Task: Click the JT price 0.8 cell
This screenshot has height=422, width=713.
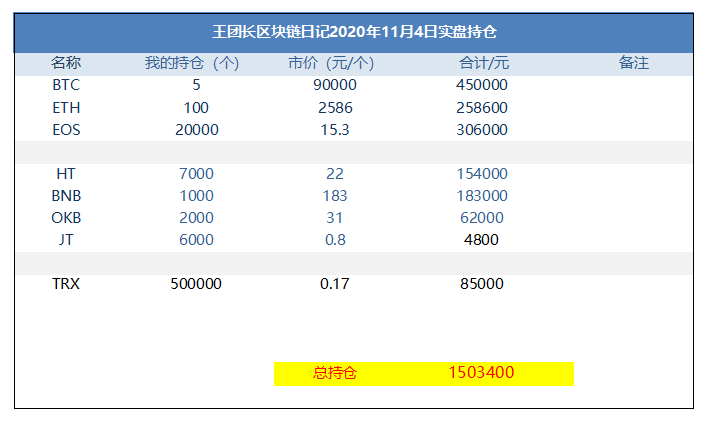Action: pos(335,240)
